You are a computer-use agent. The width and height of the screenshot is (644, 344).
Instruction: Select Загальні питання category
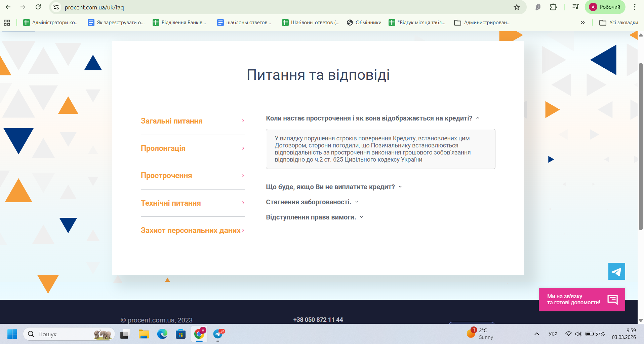[171, 121]
